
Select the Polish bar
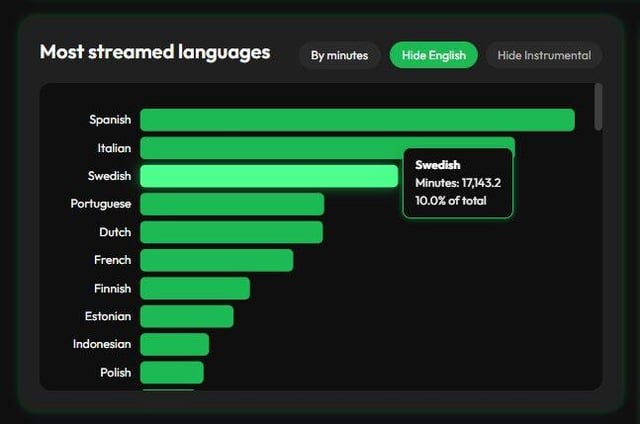coord(171,372)
